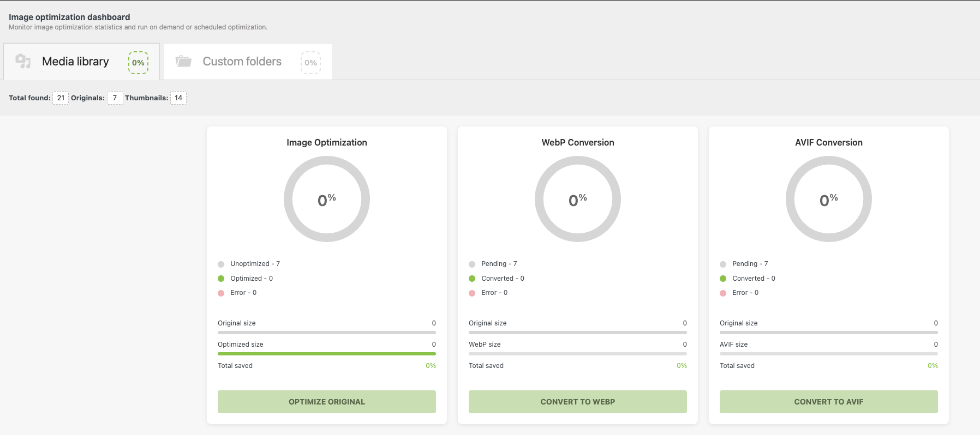Image resolution: width=980 pixels, height=435 pixels.
Task: Click the Custom folders 0% badge
Action: click(310, 63)
